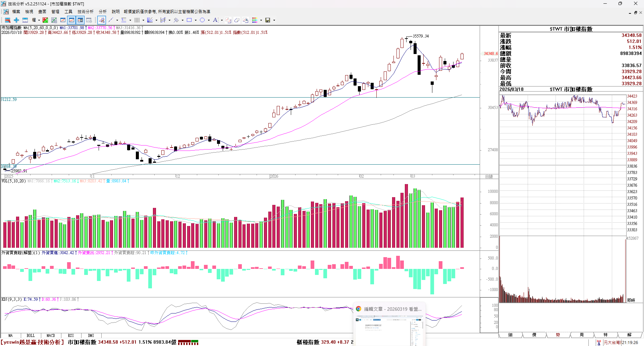644x346 pixels.
Task: Open the 權 dropdown arrow
Action: click(39, 20)
